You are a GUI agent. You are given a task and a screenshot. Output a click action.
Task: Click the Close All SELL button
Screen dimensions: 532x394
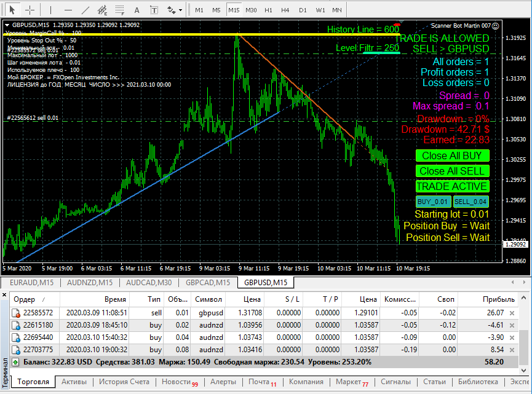click(452, 171)
